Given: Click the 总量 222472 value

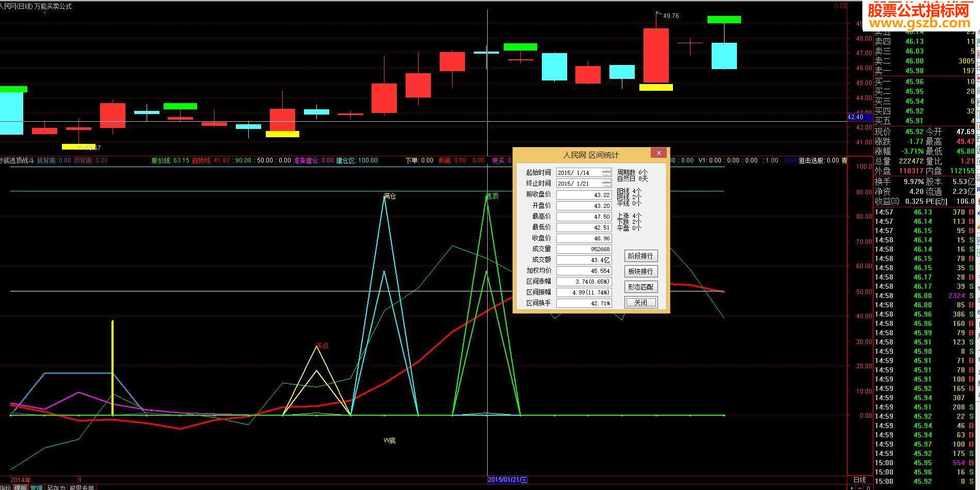Looking at the screenshot, I should click(911, 161).
